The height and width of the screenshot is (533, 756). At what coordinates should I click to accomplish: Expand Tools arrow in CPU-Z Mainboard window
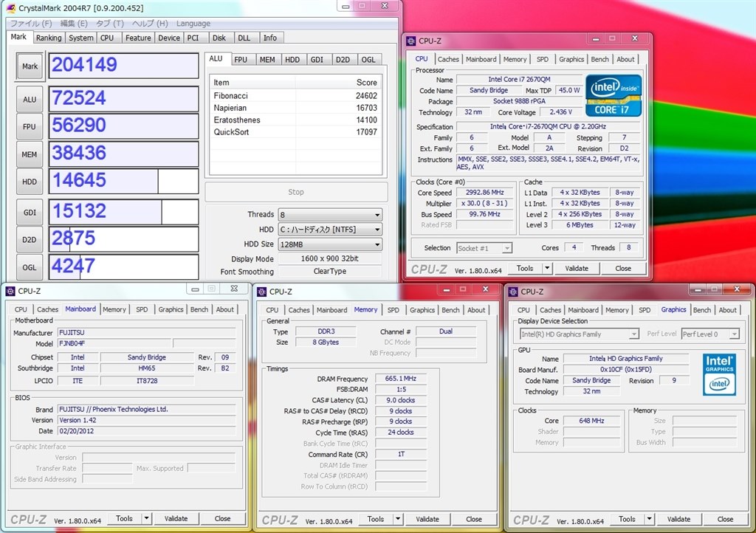tap(146, 518)
